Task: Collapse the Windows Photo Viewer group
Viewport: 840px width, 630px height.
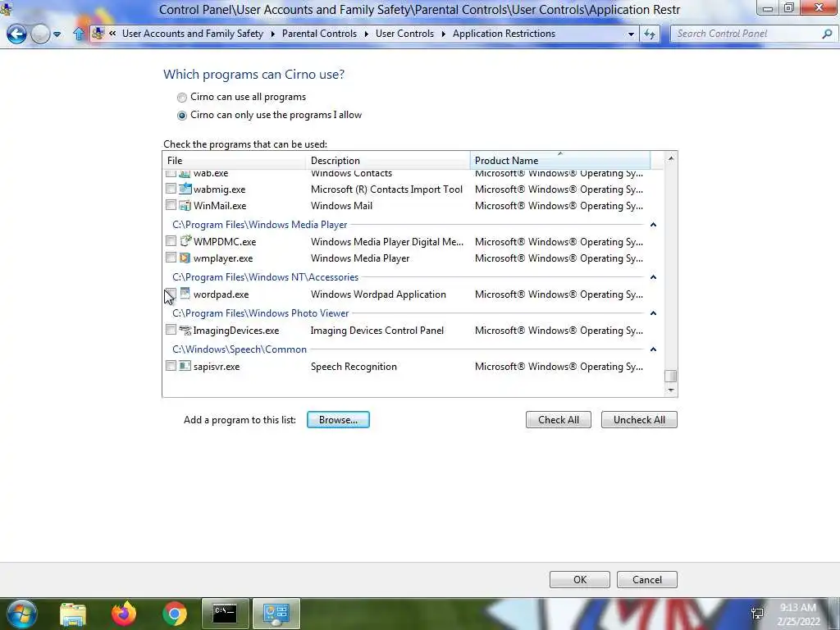Action: pyautogui.click(x=653, y=313)
